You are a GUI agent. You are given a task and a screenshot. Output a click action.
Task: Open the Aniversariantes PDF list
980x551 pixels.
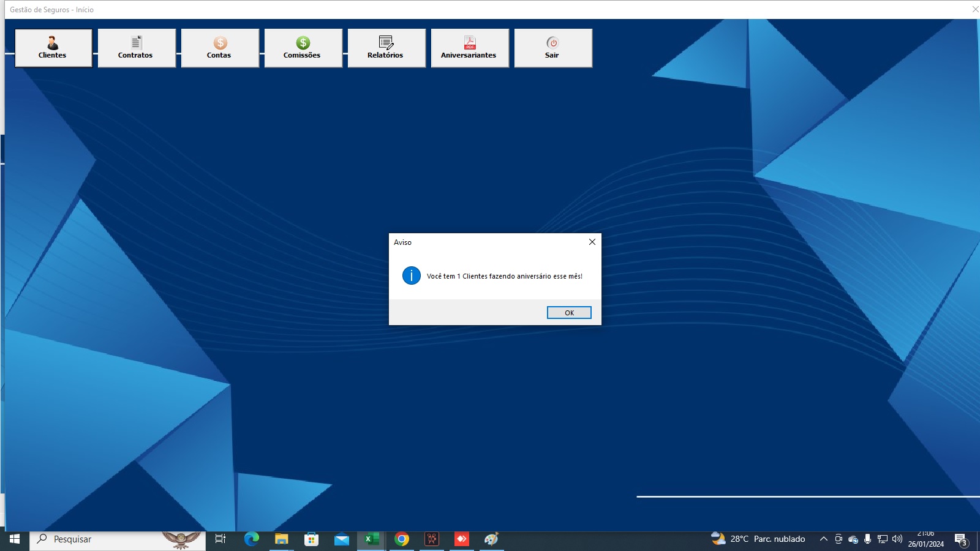pyautogui.click(x=470, y=48)
